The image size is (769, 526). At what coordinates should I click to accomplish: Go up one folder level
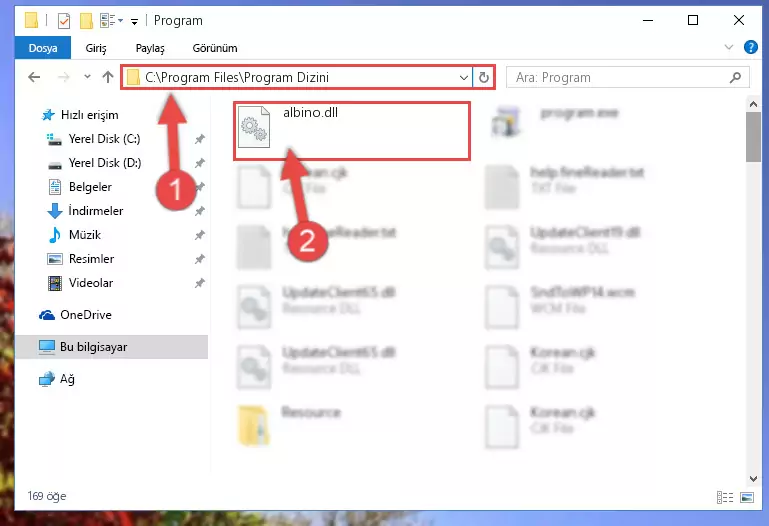pyautogui.click(x=107, y=77)
